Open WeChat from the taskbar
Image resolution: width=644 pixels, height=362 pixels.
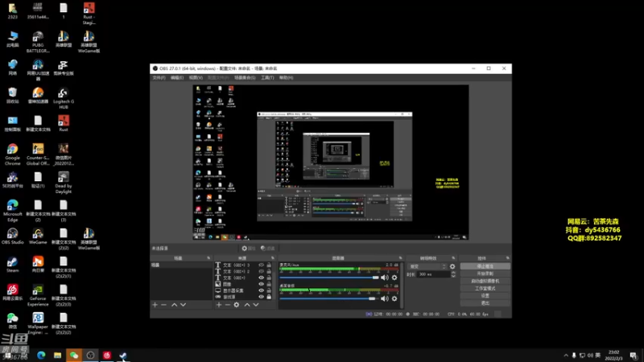74,356
